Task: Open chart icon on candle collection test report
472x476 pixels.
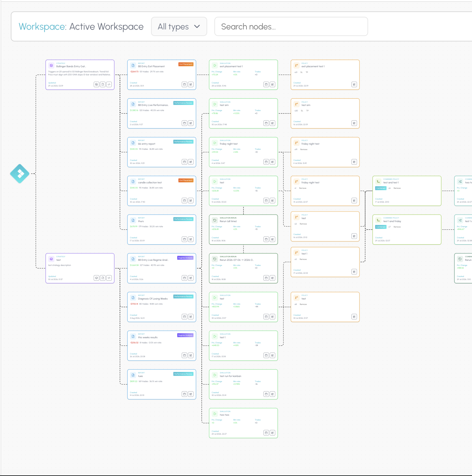Action: point(191,200)
